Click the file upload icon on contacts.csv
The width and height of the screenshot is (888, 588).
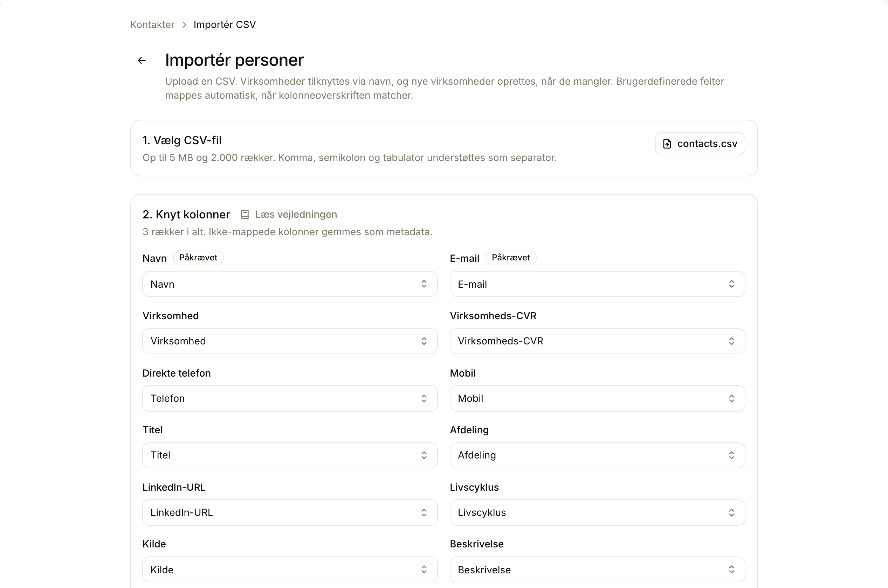[x=667, y=143]
